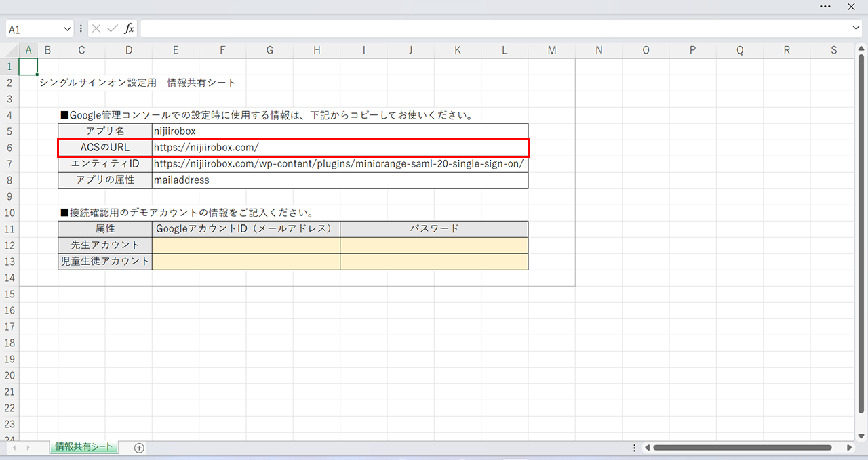Select row 6 header
The width and height of the screenshot is (868, 460).
pyautogui.click(x=9, y=148)
